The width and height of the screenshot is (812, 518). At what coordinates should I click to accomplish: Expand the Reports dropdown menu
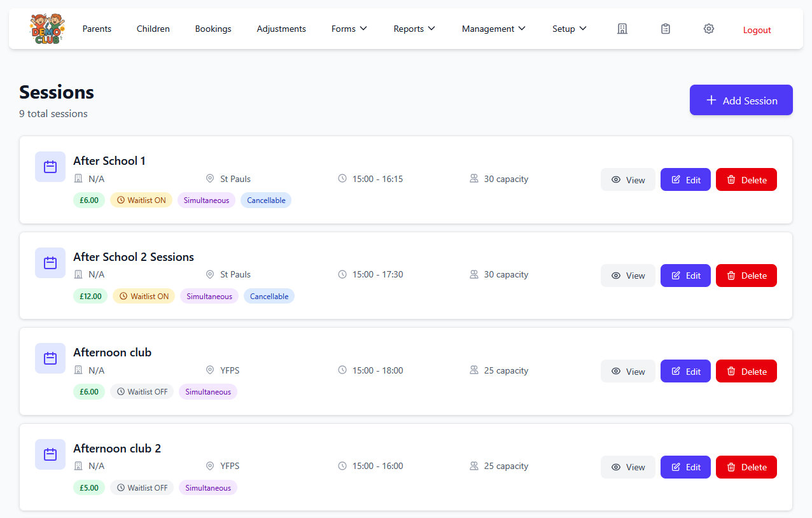pos(414,29)
